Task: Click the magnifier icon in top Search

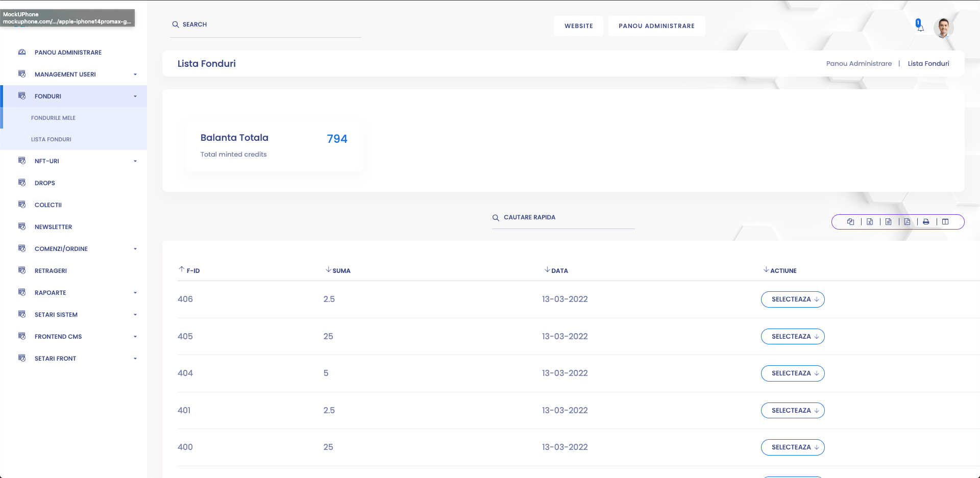Action: [176, 24]
